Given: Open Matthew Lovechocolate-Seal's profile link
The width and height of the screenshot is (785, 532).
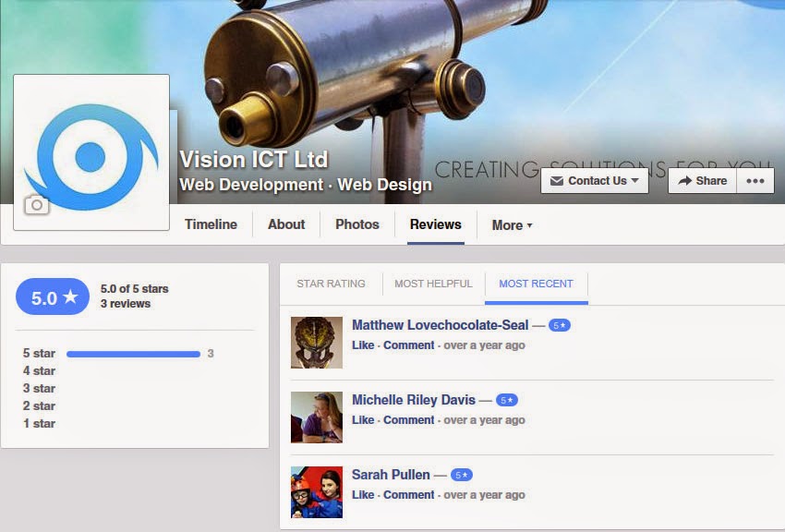Looking at the screenshot, I should point(440,325).
